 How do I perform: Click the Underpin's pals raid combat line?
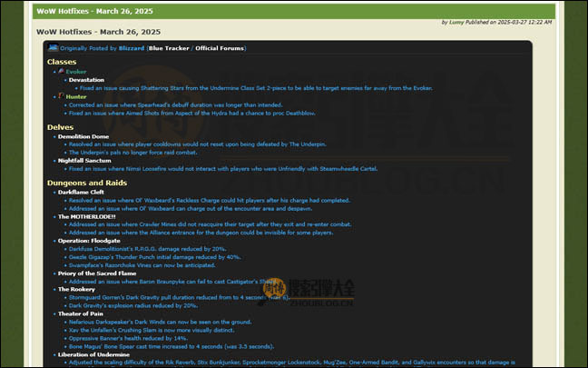(132, 153)
